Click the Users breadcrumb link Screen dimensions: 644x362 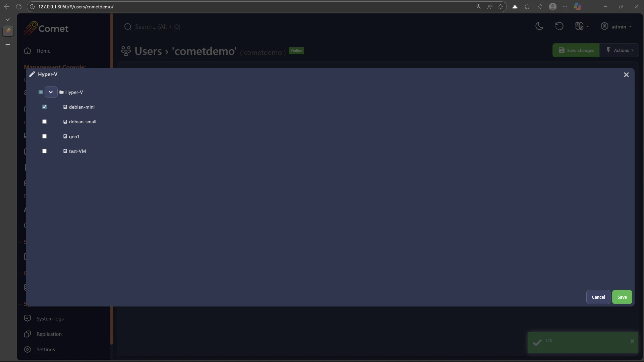[148, 51]
